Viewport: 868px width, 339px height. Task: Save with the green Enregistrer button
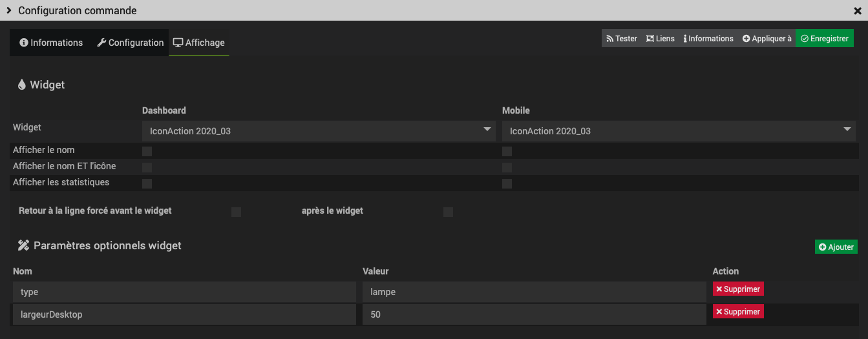pyautogui.click(x=824, y=39)
